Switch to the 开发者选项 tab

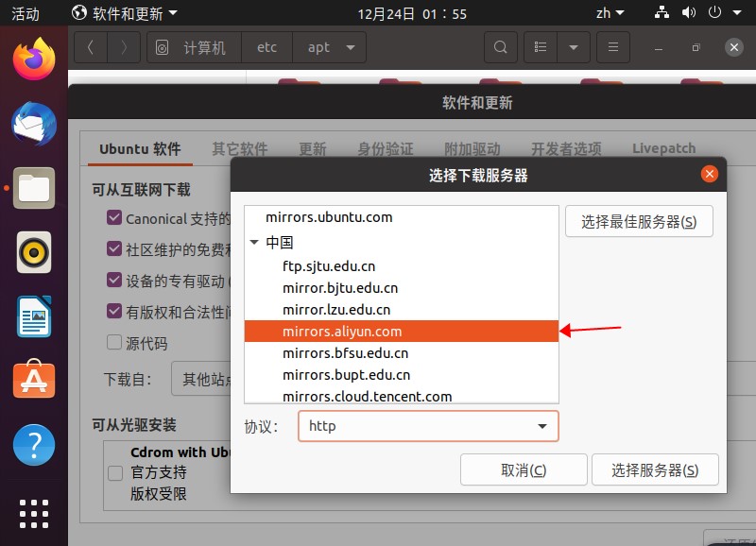pos(566,149)
